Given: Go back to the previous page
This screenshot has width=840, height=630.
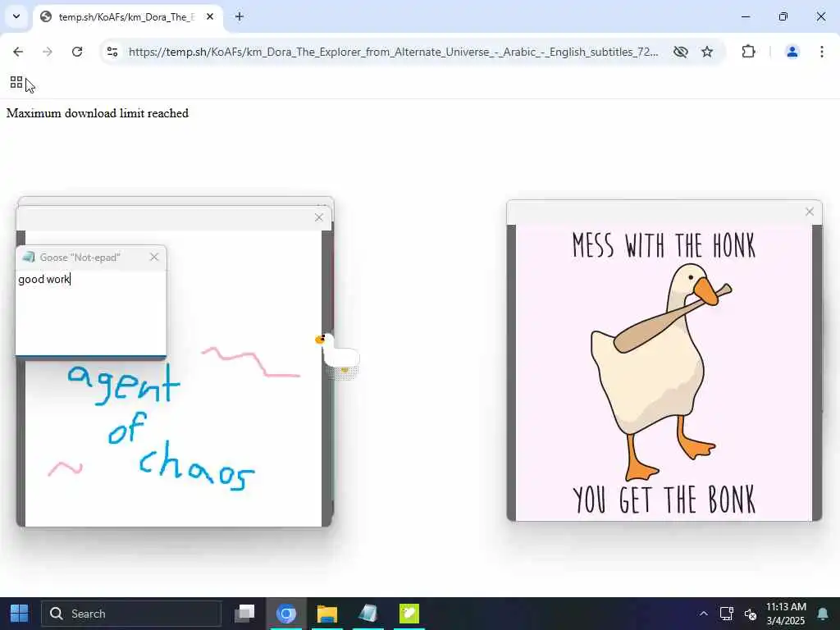Looking at the screenshot, I should (x=18, y=52).
